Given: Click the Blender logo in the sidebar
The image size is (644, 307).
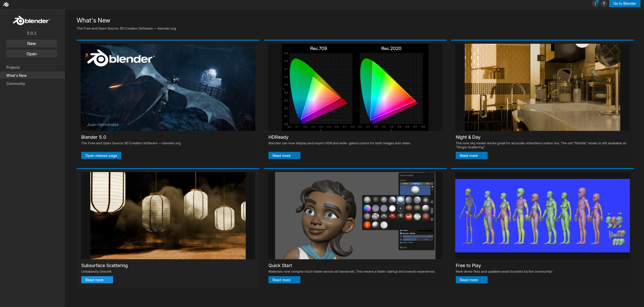Looking at the screenshot, I should tap(31, 21).
